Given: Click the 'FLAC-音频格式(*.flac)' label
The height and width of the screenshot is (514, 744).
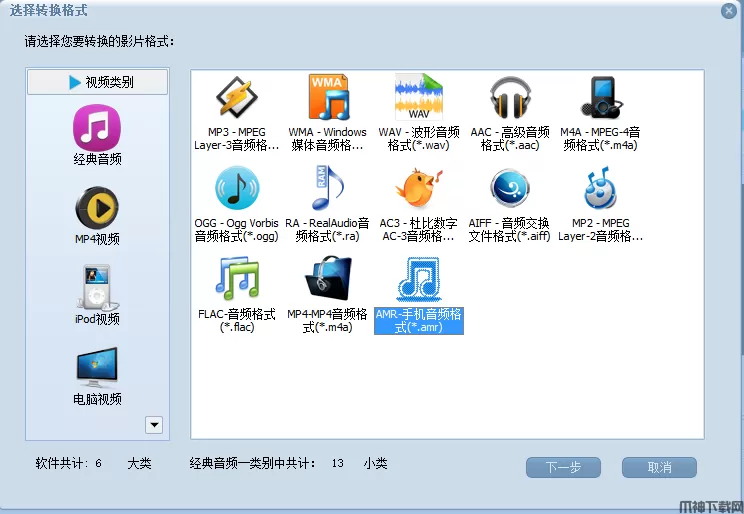Looking at the screenshot, I should pyautogui.click(x=237, y=321).
